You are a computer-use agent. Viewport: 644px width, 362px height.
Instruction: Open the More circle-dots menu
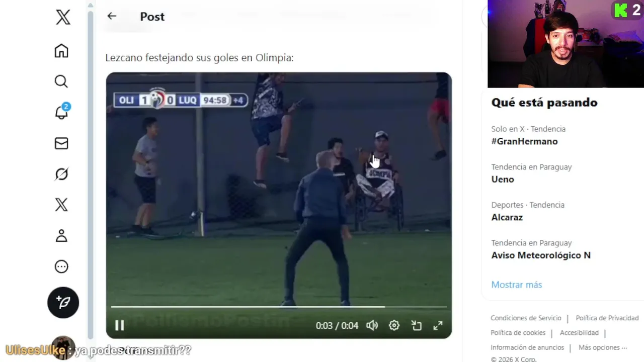pos(61,266)
